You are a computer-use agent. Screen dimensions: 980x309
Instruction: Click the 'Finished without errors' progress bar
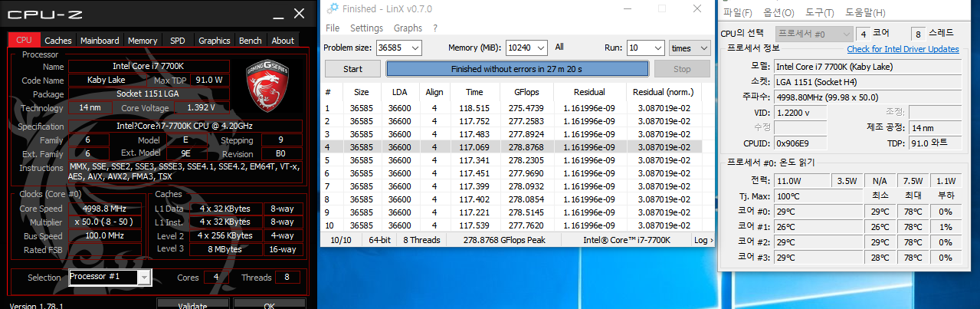517,69
